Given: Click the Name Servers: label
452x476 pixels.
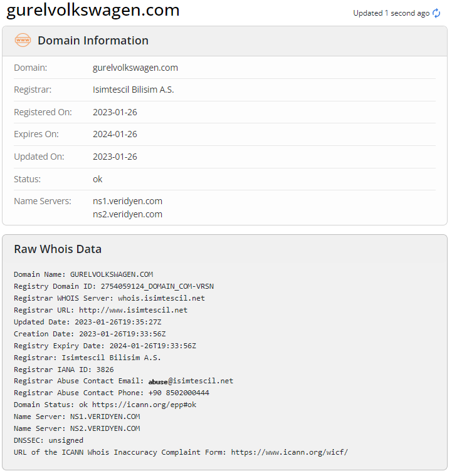Looking at the screenshot, I should 43,201.
